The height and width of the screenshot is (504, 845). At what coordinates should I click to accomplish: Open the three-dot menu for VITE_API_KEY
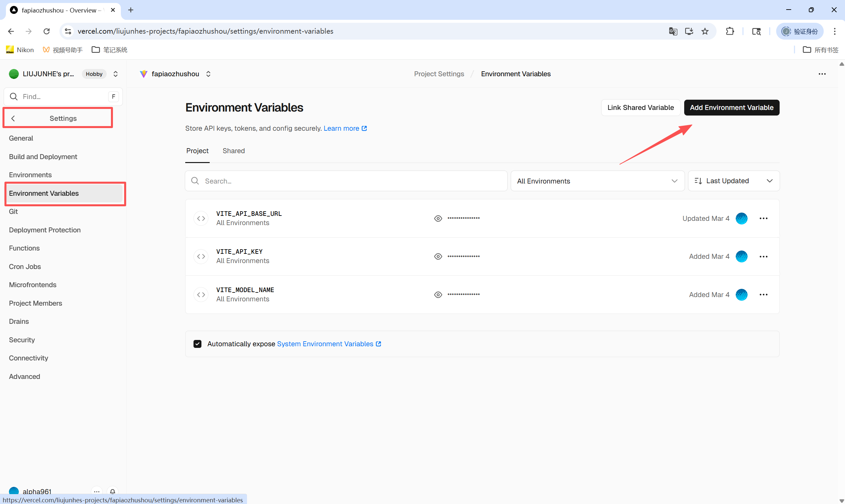(x=763, y=256)
